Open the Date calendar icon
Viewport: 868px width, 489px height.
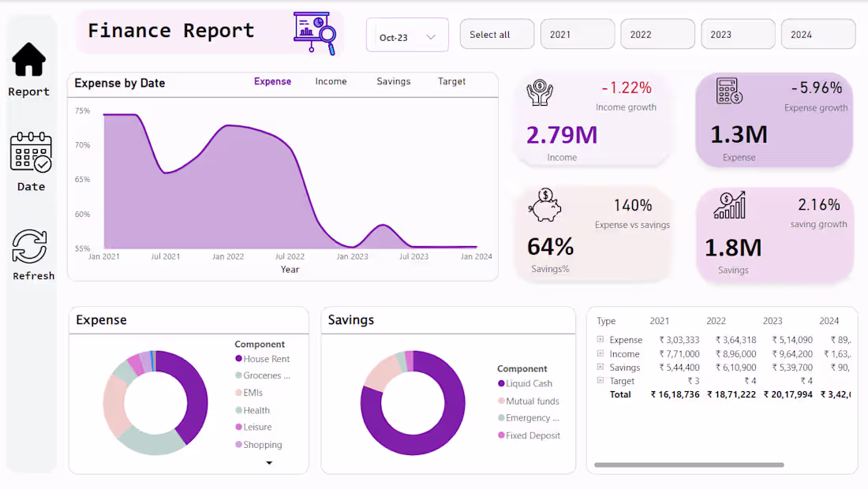tap(31, 152)
